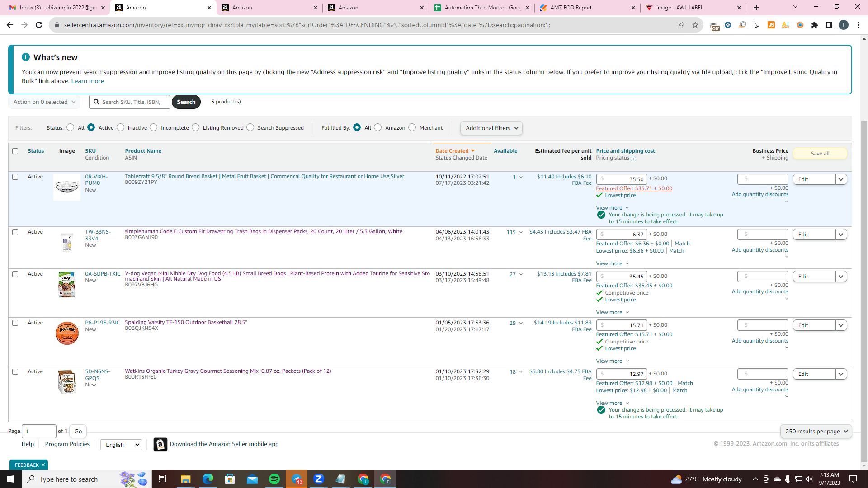Check the Spalding Basketball row checkbox
Image resolution: width=868 pixels, height=488 pixels.
15,323
